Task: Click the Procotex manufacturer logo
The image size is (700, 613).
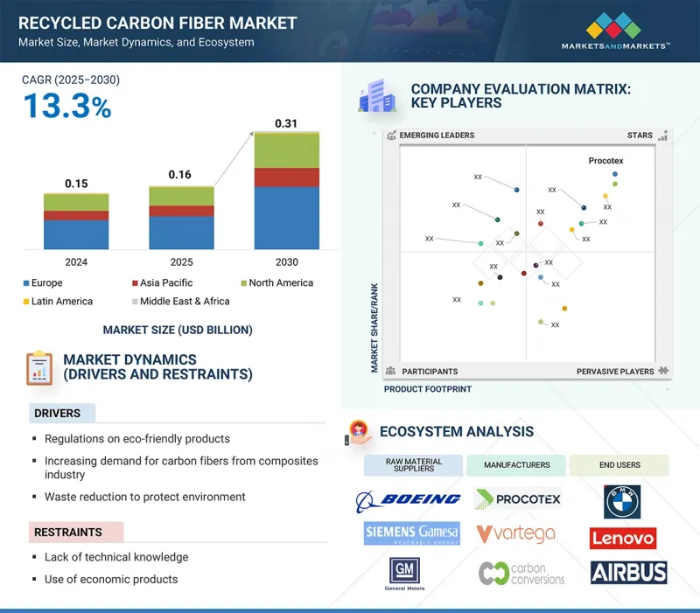Action: point(518,498)
